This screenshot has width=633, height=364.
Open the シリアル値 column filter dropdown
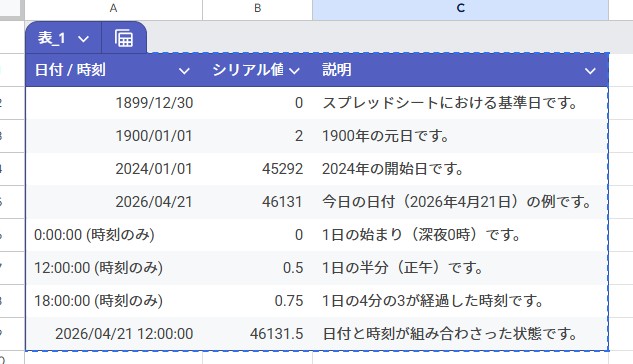click(x=295, y=71)
